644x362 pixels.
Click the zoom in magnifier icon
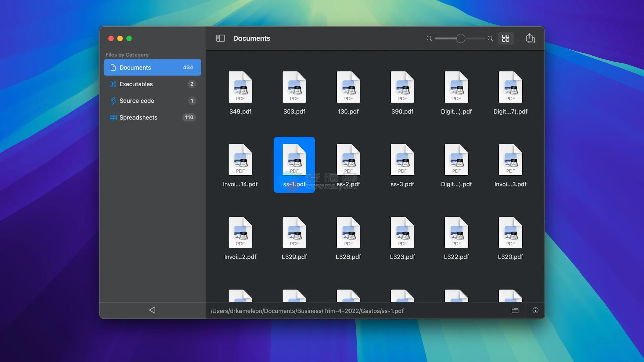(x=490, y=39)
